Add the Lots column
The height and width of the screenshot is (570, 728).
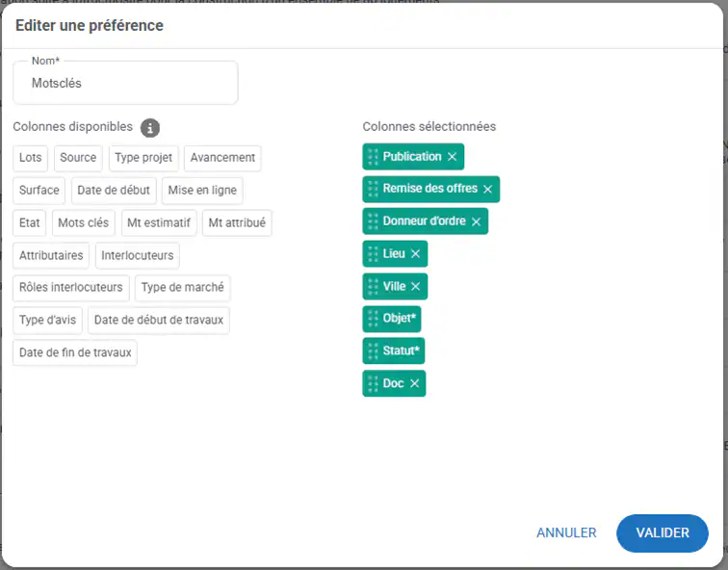pyautogui.click(x=31, y=158)
